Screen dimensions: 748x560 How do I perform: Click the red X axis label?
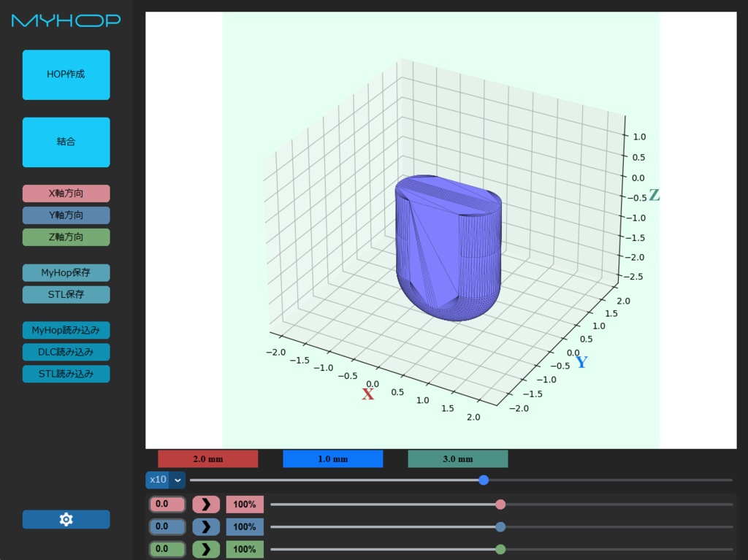[x=368, y=394]
